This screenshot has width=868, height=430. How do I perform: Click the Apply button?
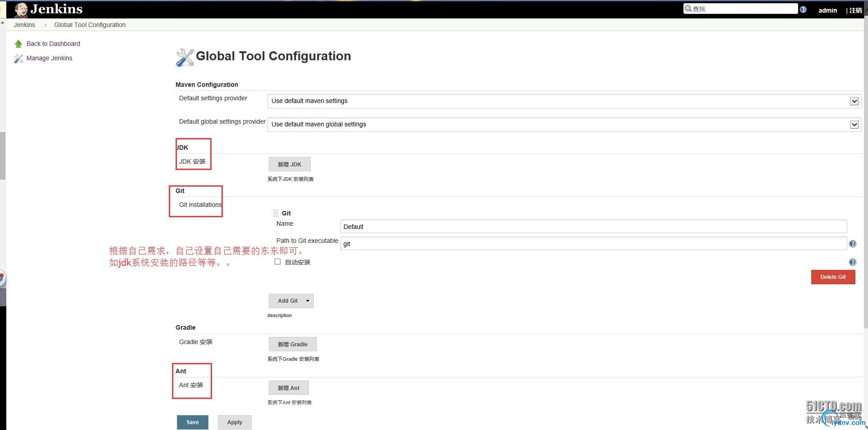(x=235, y=422)
